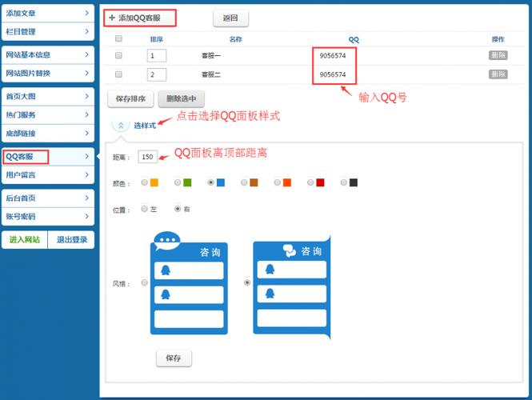
Task: Click the chevron arrow beside 首页大图
Action: [87, 96]
